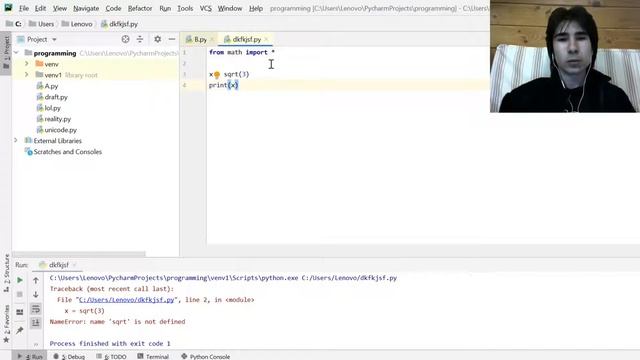The image size is (640, 360).
Task: Close the B.py tab
Action: pos(212,40)
